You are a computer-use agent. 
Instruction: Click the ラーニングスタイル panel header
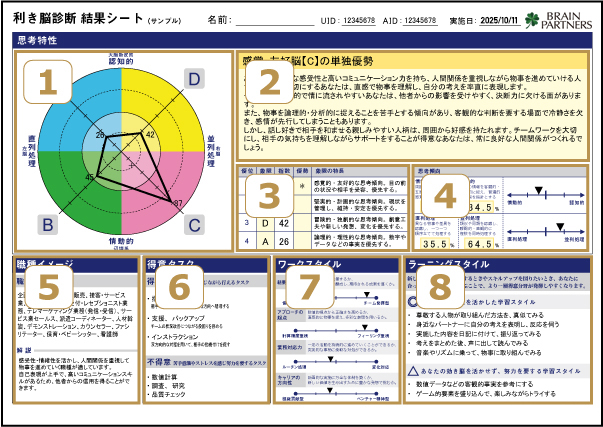[498, 264]
